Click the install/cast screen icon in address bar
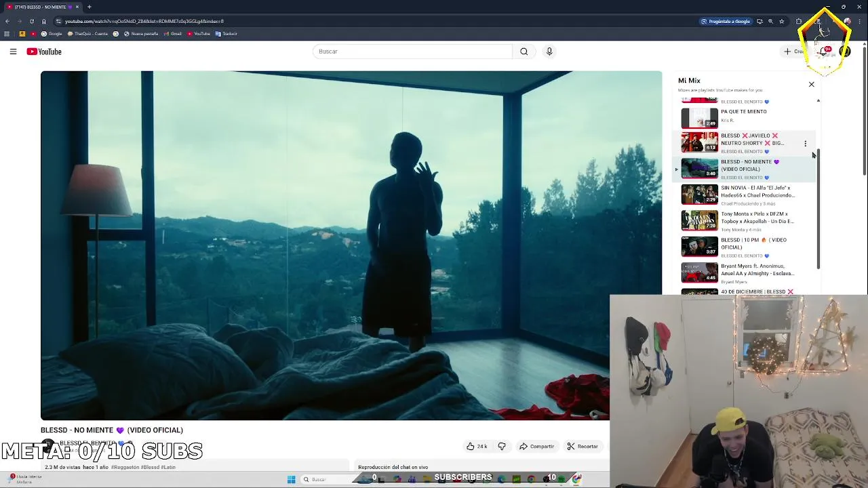Screen dimensions: 868x488 [x=759, y=21]
